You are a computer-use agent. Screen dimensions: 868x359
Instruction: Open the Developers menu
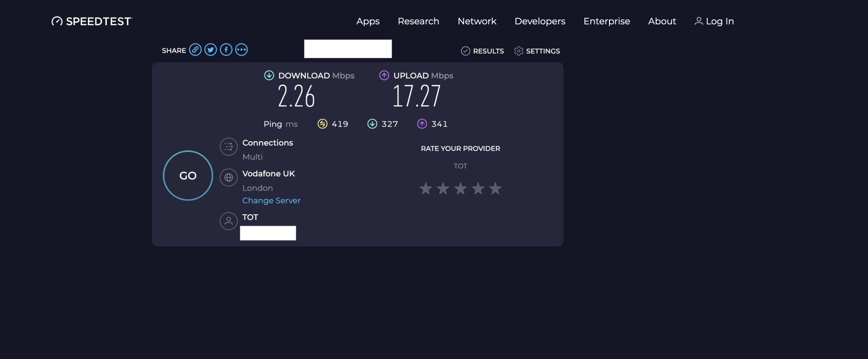click(540, 21)
